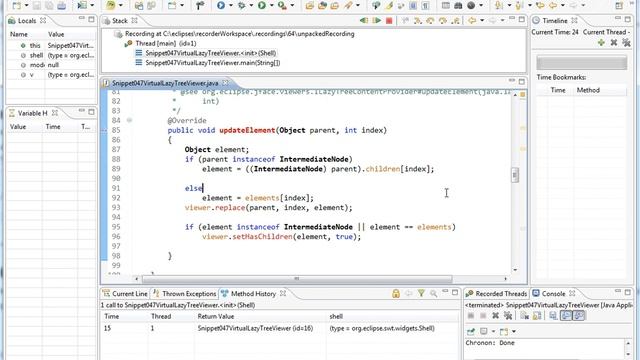The image size is (640, 360).
Task: Click the Thread column header in Method History
Action: pyautogui.click(x=171, y=316)
